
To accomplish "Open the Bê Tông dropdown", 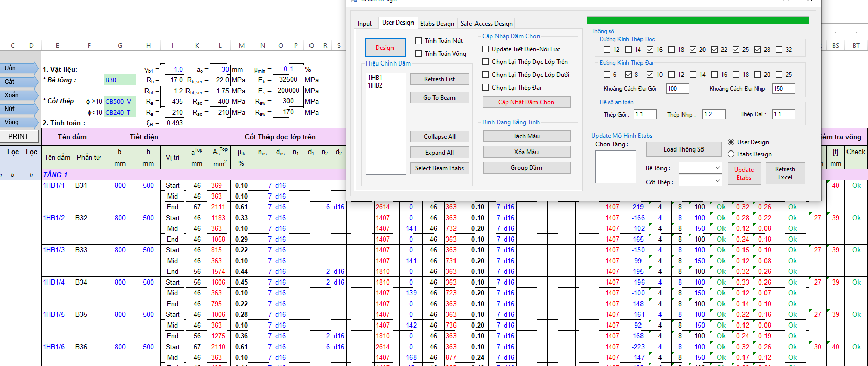I will click(x=700, y=168).
